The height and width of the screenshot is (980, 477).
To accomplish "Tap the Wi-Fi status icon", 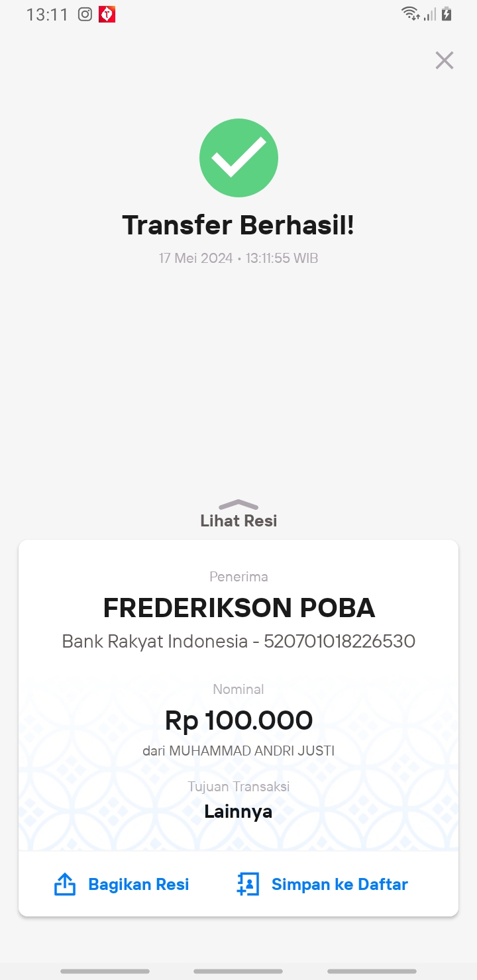I will point(410,13).
